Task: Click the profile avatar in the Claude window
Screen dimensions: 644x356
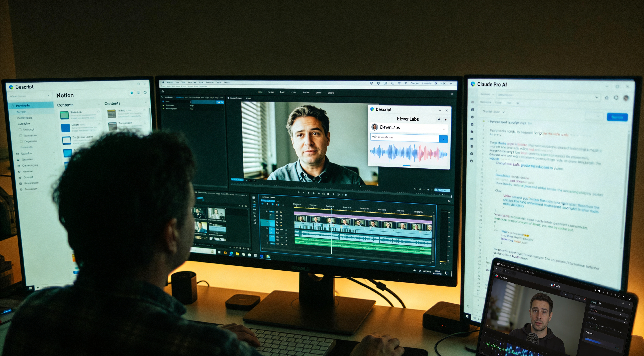Action: 626,98
